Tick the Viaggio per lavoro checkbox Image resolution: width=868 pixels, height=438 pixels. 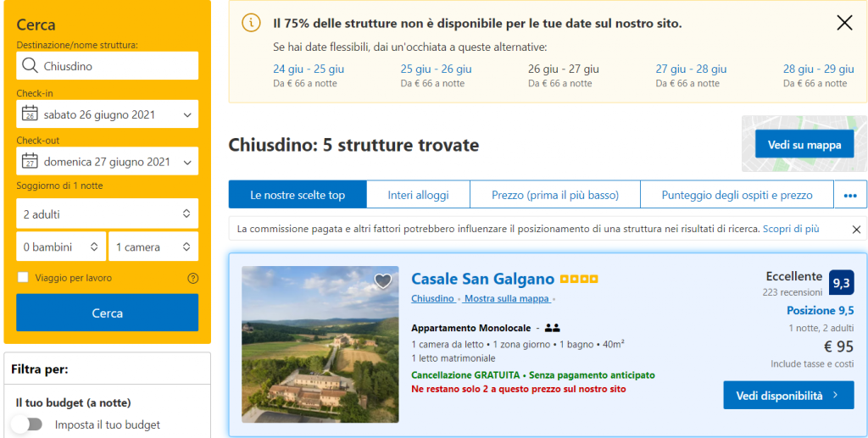tap(23, 278)
